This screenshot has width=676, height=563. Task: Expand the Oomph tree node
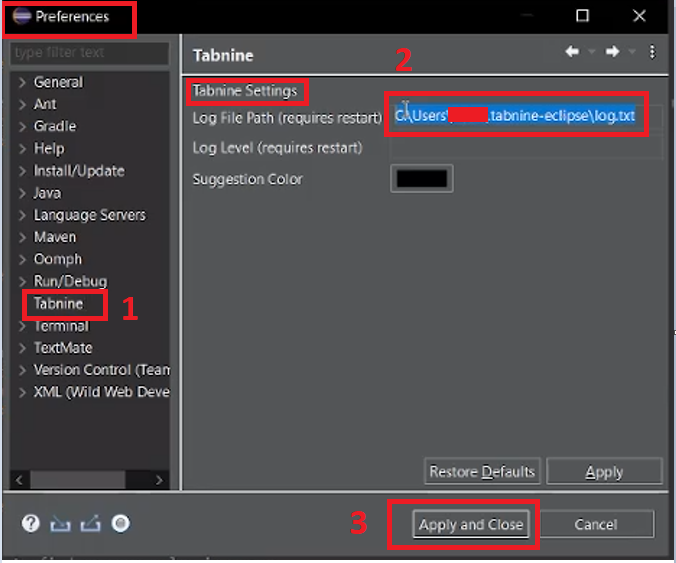point(22,259)
